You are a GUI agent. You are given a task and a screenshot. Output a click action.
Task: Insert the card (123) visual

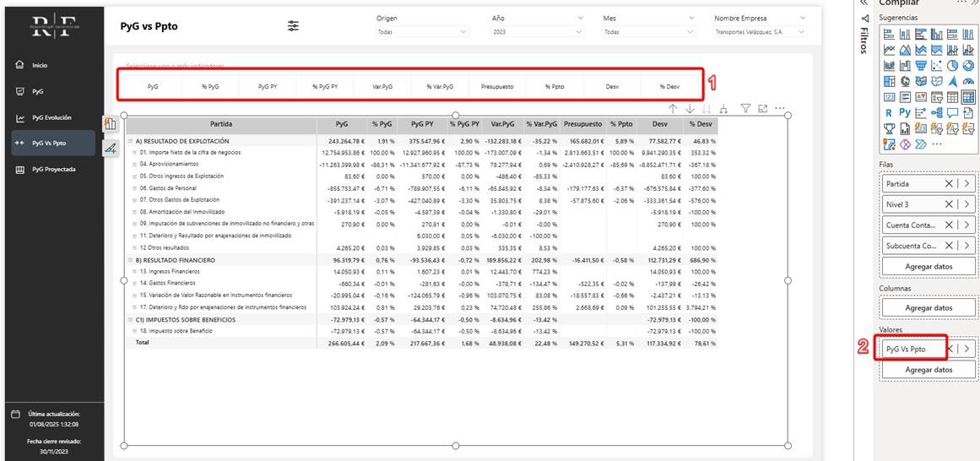889,97
